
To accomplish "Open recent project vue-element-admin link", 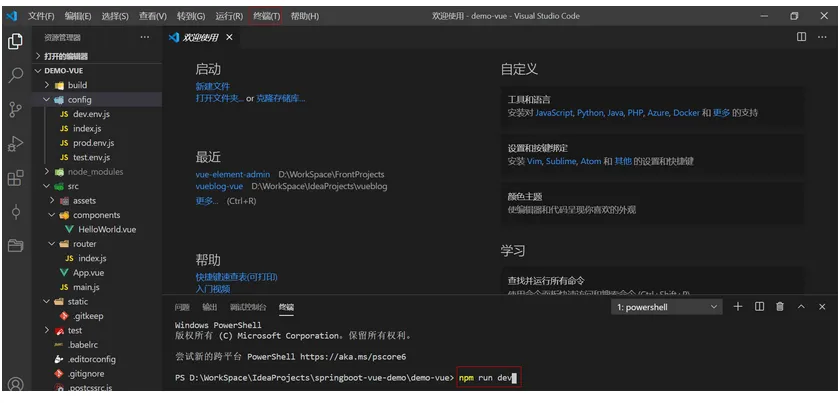I will 233,174.
